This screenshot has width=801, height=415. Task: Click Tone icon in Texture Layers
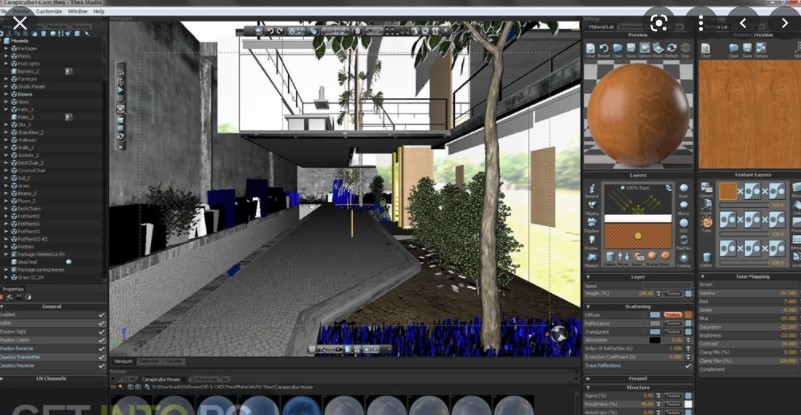(706, 224)
